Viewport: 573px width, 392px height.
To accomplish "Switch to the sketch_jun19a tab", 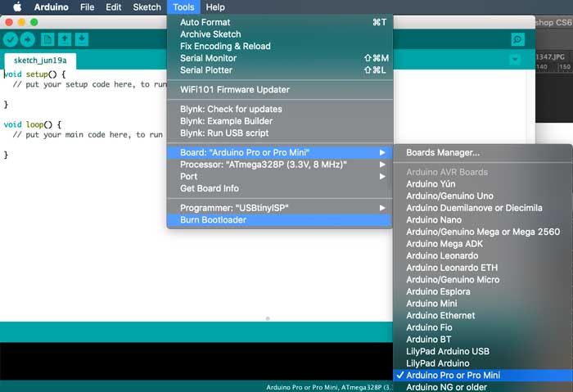I will tap(40, 61).
